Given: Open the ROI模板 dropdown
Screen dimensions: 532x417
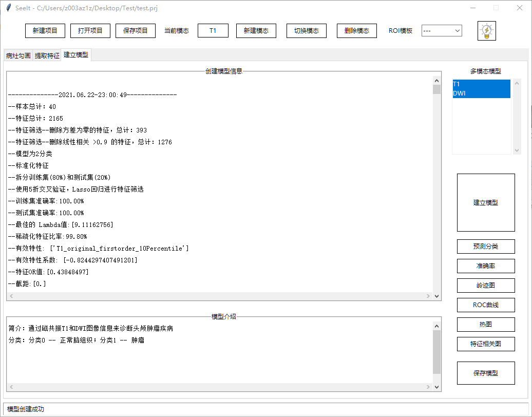Looking at the screenshot, I should pos(442,31).
